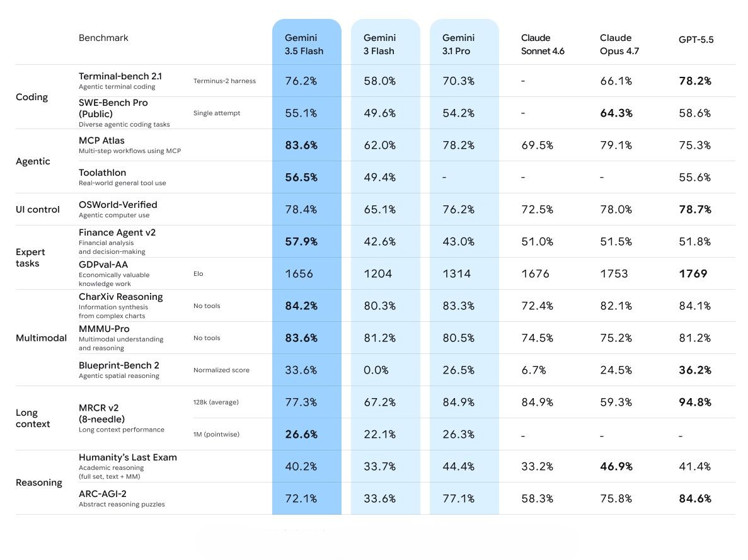Click the Blueprint-Bench 2 benchmark name
The image size is (748, 560).
(x=118, y=365)
